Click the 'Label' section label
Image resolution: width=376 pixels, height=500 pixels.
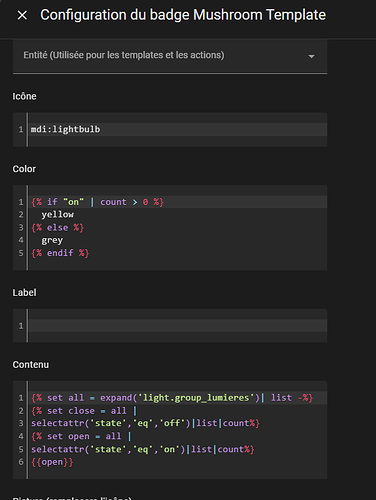tap(24, 293)
